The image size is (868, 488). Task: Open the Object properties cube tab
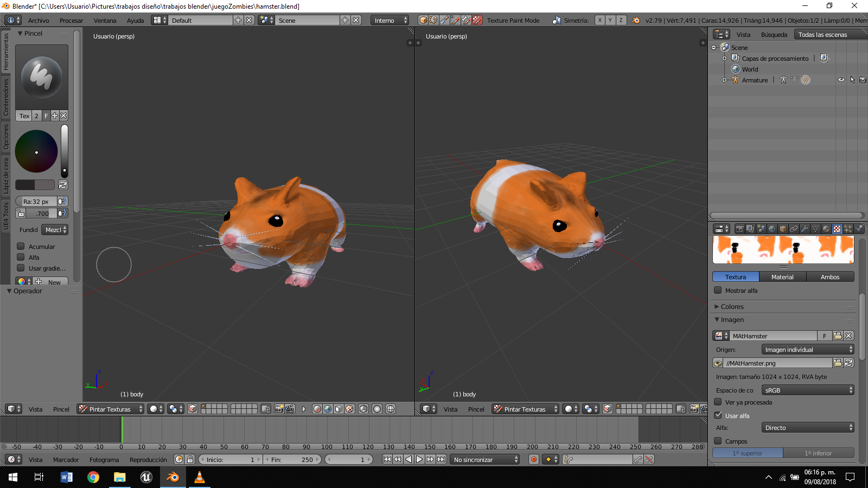pyautogui.click(x=783, y=229)
